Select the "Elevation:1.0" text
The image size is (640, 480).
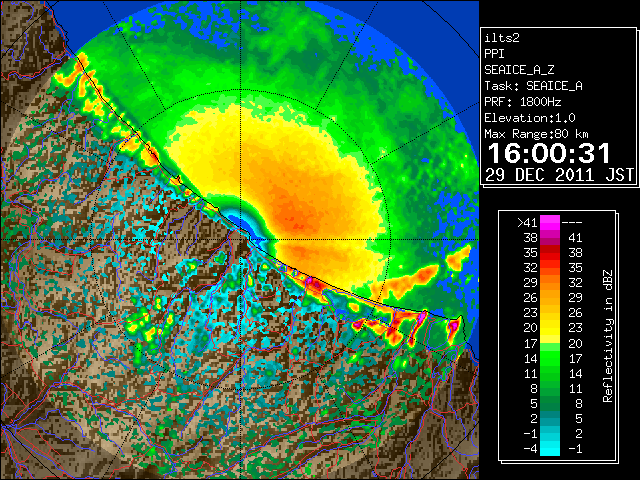pyautogui.click(x=530, y=118)
